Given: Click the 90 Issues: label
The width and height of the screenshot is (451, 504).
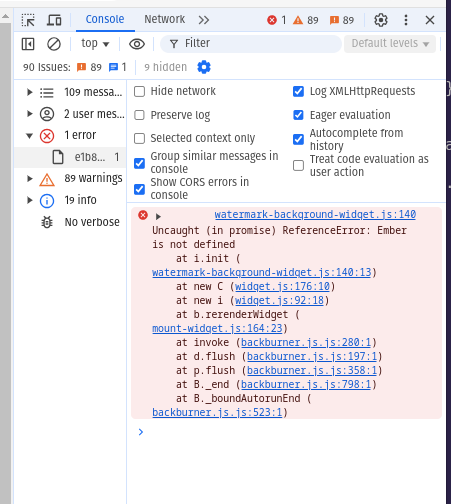Looking at the screenshot, I should [x=47, y=67].
